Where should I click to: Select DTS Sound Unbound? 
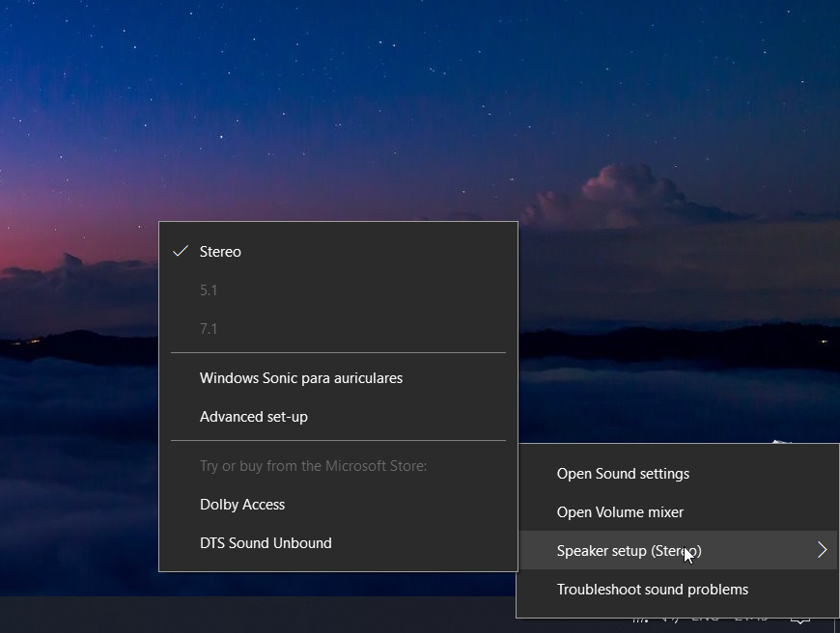338,543
